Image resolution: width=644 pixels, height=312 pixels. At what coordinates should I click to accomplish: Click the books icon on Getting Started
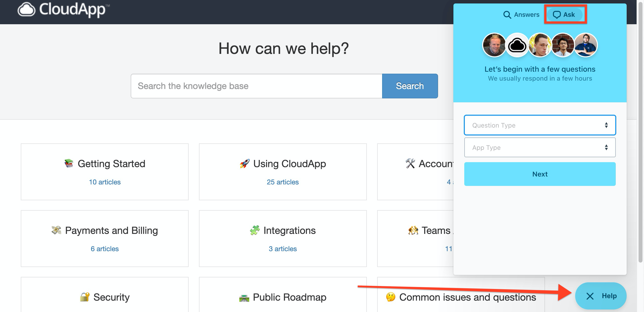pos(69,163)
